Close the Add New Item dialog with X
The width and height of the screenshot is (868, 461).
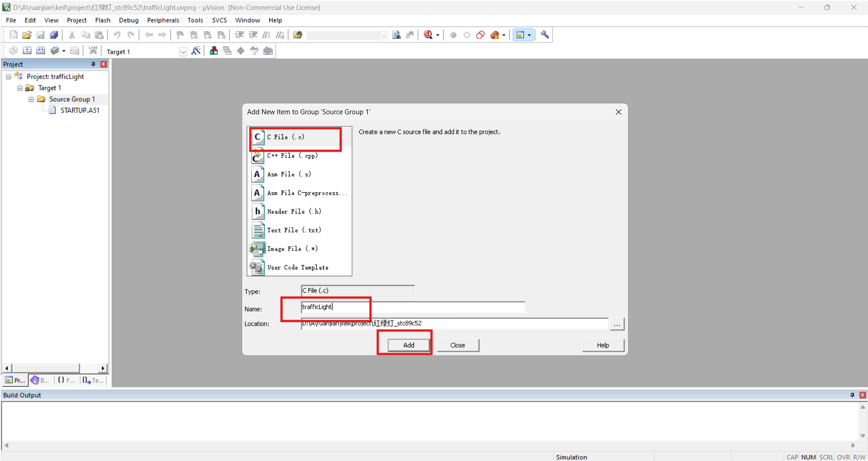pos(619,112)
